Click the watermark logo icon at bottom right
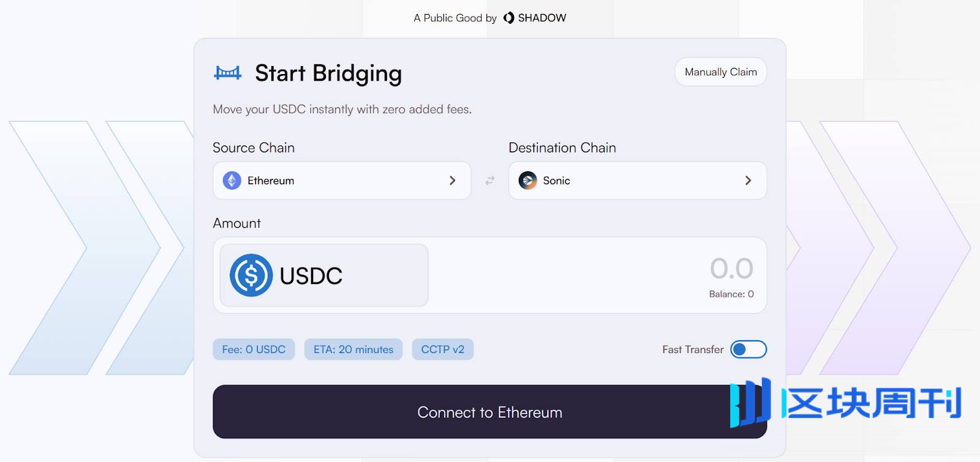The image size is (980, 462). click(750, 403)
